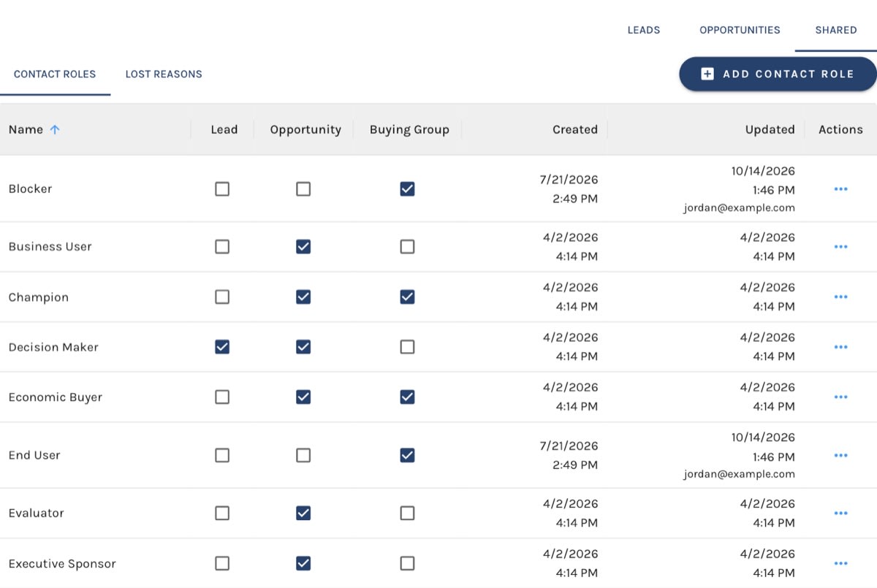Uncheck Opportunity for Champion
This screenshot has height=588, width=877.
point(303,297)
